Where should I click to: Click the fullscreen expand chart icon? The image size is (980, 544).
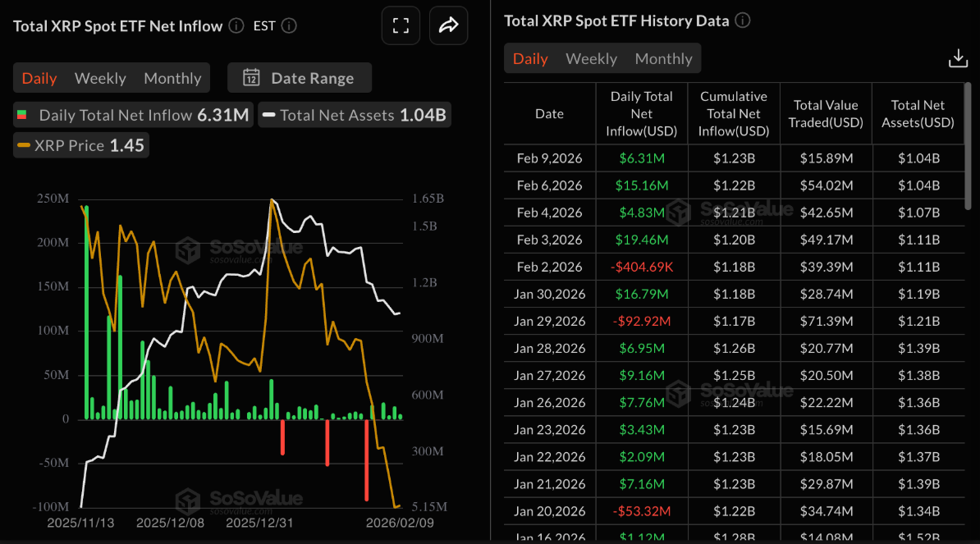[x=401, y=25]
